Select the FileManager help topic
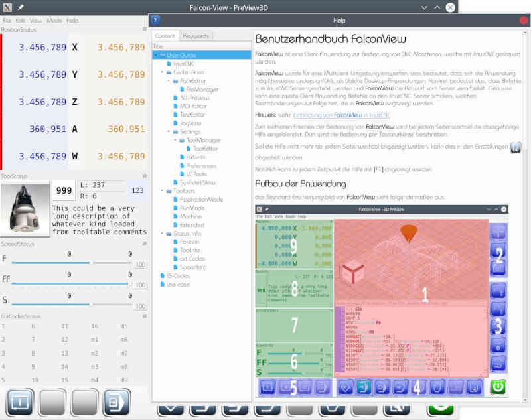Image resolution: width=531 pixels, height=420 pixels. coord(202,89)
